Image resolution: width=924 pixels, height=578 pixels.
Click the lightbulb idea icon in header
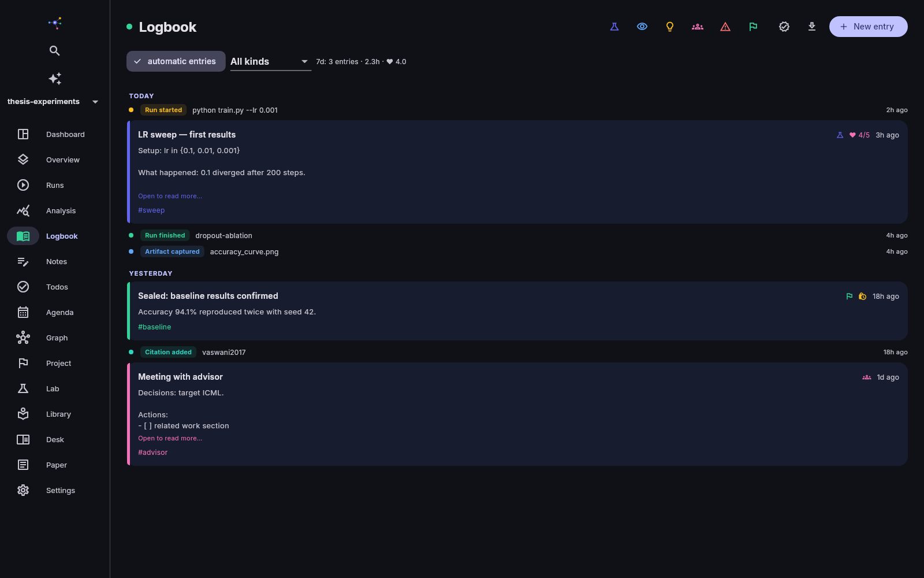670,27
